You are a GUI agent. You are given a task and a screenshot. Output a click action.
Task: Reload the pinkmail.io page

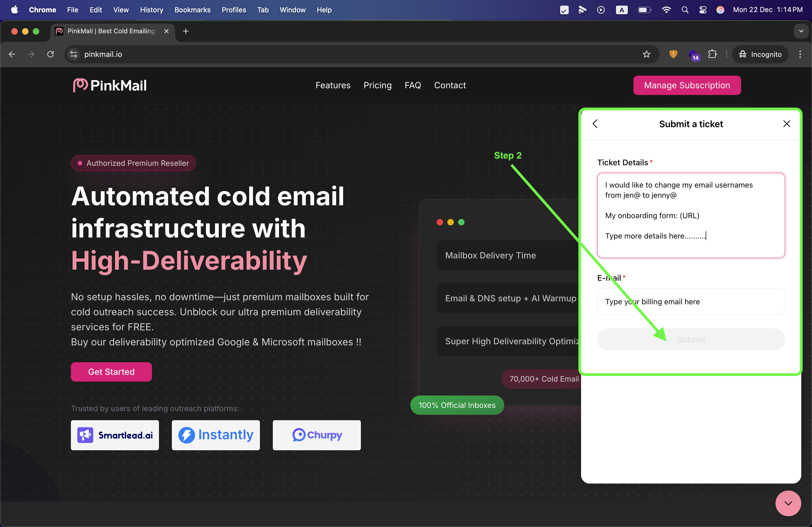(50, 54)
